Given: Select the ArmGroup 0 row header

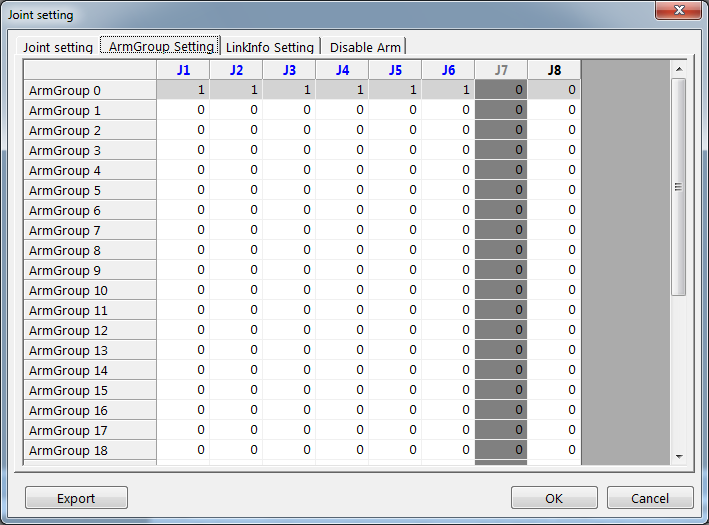Looking at the screenshot, I should coord(90,90).
